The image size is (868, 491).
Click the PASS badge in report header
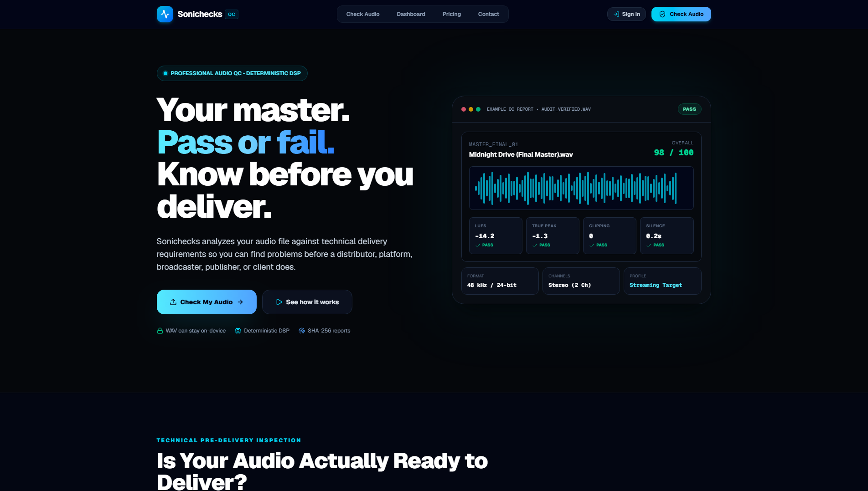pos(689,109)
